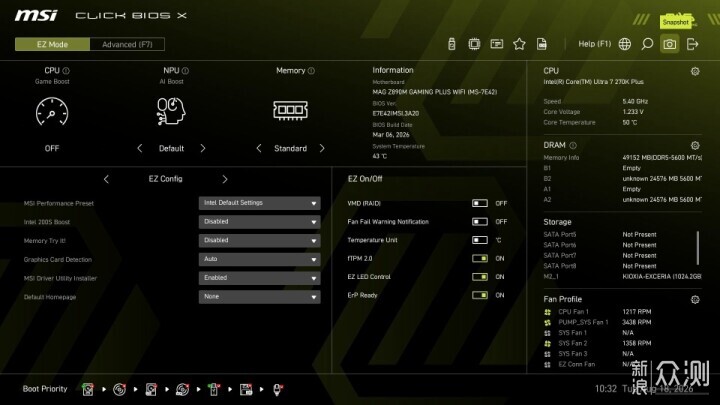Click previous arrow beside Memory Standard
720x405 pixels.
point(259,148)
